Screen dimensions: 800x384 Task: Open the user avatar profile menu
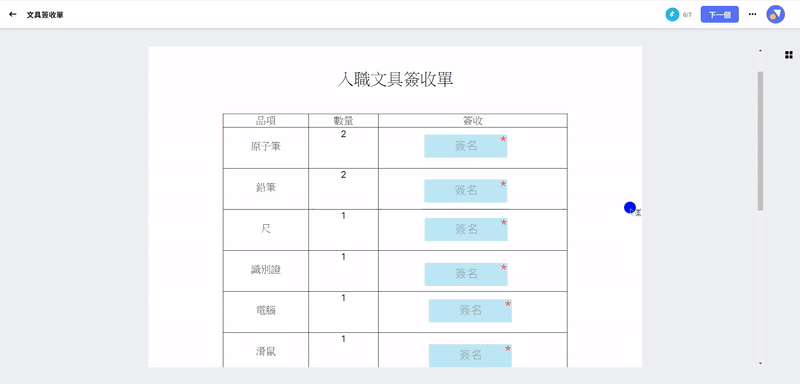[776, 15]
